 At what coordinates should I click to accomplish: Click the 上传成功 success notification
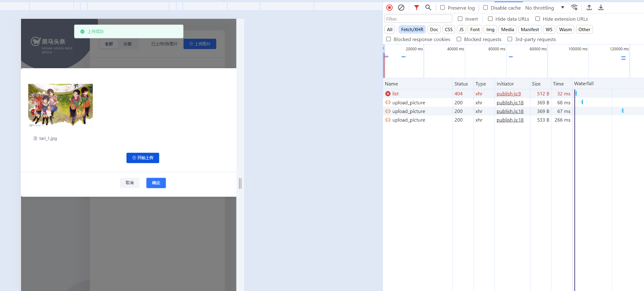(129, 31)
